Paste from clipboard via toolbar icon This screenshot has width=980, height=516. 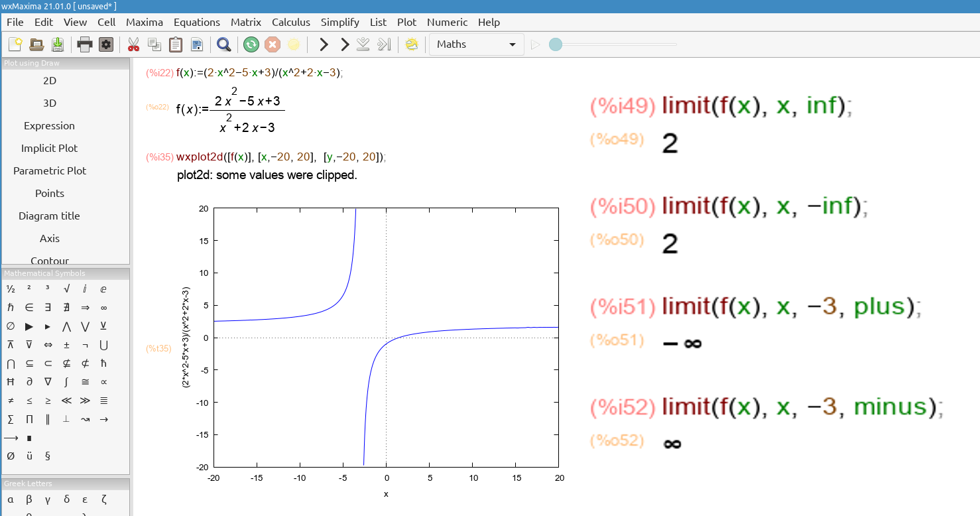175,44
